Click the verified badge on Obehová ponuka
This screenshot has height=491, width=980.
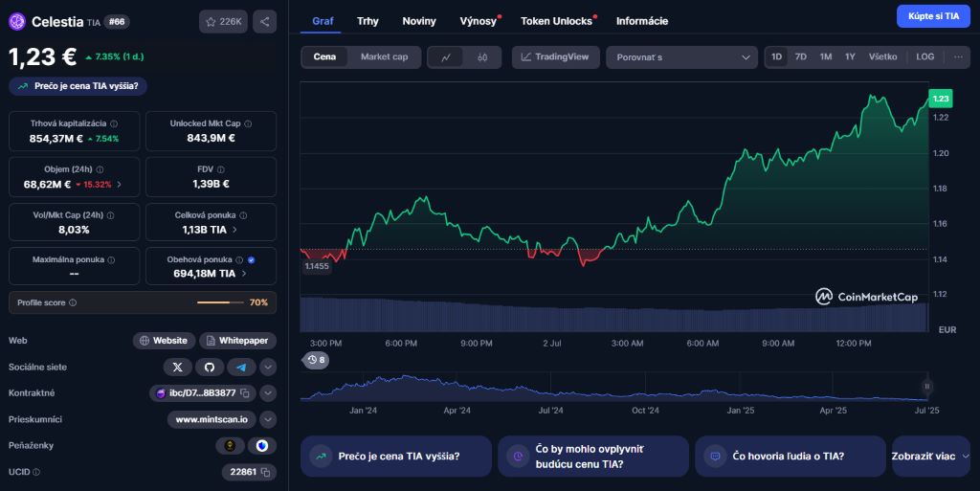(252, 260)
